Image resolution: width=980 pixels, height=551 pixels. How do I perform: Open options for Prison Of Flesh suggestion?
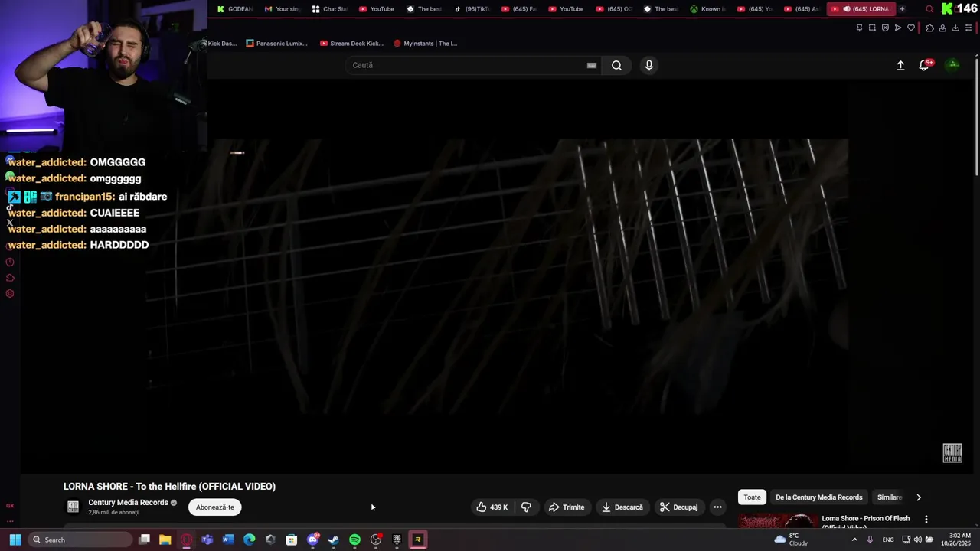point(926,519)
